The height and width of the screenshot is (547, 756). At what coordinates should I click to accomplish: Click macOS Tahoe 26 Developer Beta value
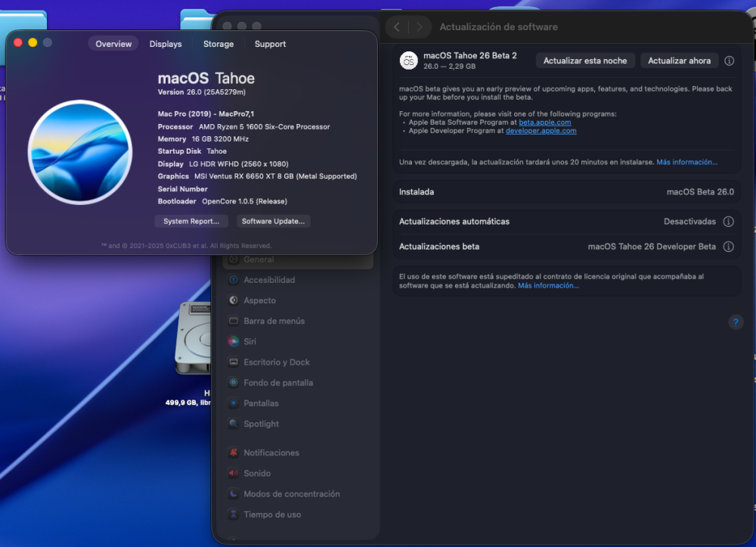(652, 247)
